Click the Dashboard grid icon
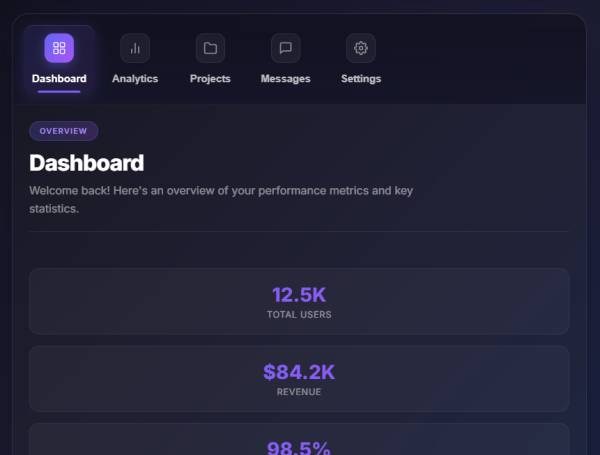Image resolution: width=600 pixels, height=455 pixels. pos(59,48)
